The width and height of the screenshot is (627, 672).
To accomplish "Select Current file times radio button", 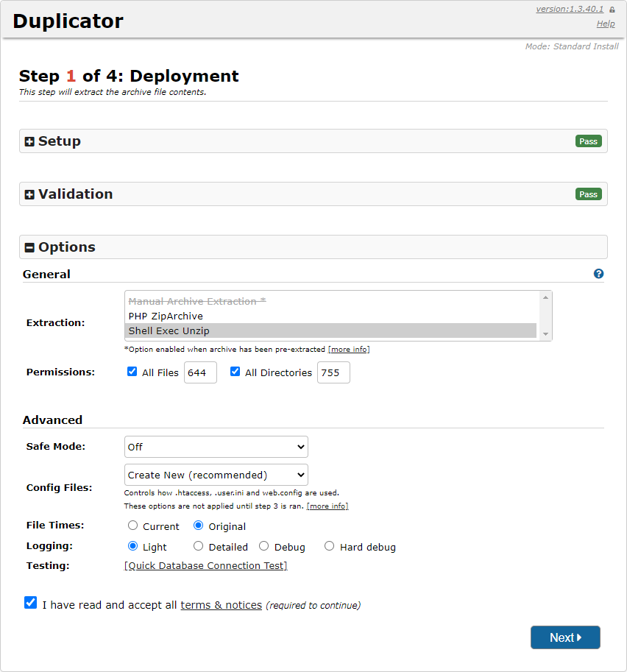I will [x=133, y=526].
